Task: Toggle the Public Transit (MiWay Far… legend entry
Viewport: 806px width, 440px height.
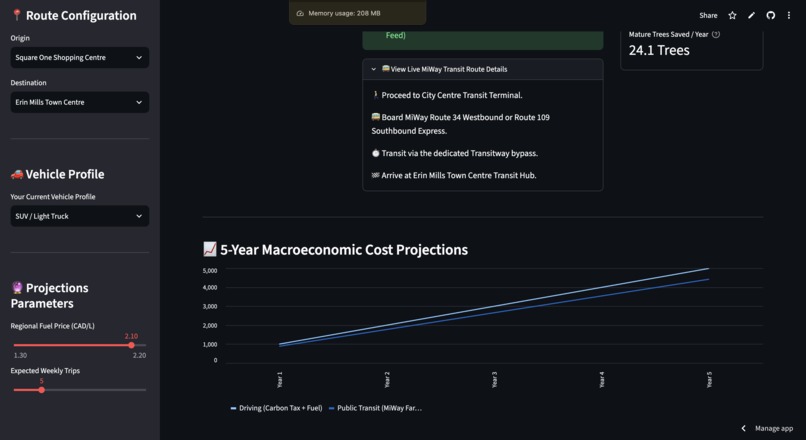Action: tap(375, 408)
